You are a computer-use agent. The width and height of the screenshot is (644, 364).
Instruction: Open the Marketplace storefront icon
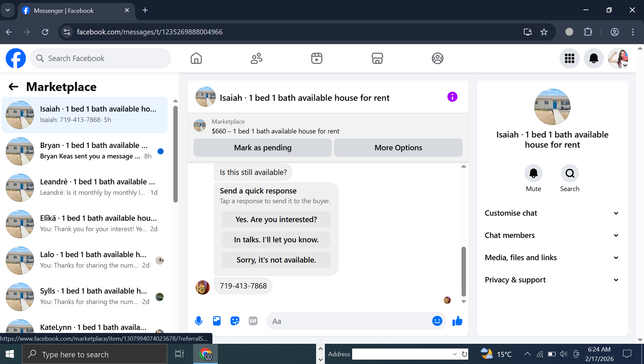coord(377,58)
